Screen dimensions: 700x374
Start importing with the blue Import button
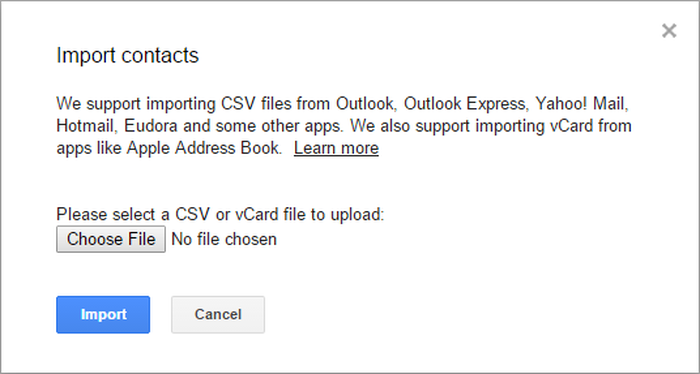[103, 315]
